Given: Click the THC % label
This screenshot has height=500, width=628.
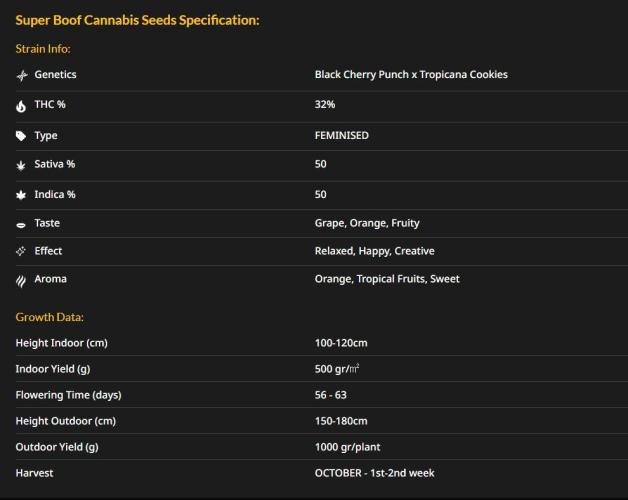Looking at the screenshot, I should coord(50,105).
